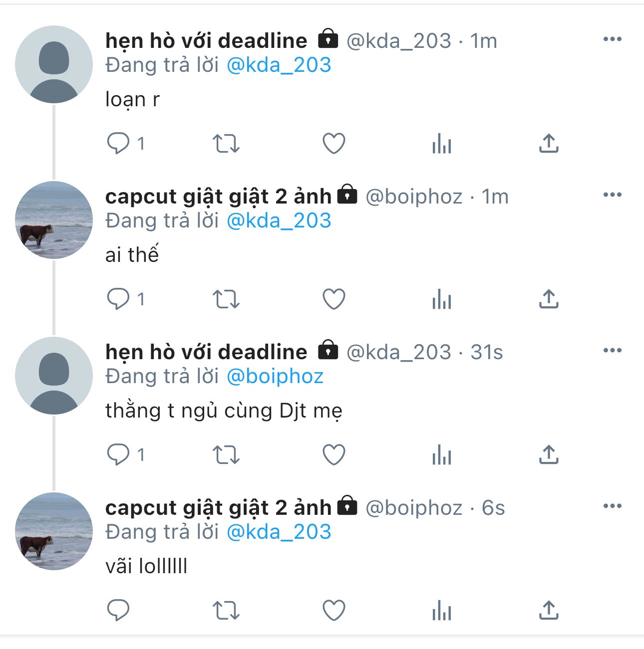Open "capcut giật giật 2 ảnh" name on last tweet
Image resolution: width=644 pixels, height=649 pixels.
coord(218,508)
